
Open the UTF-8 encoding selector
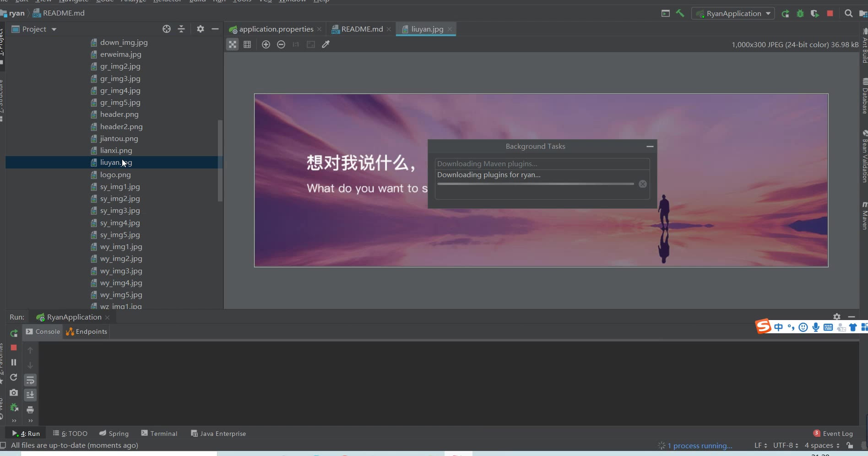(785, 445)
